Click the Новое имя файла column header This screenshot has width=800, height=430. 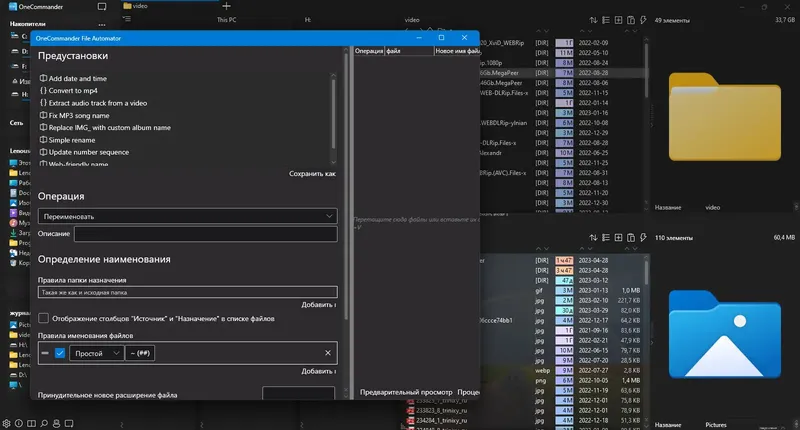point(457,51)
